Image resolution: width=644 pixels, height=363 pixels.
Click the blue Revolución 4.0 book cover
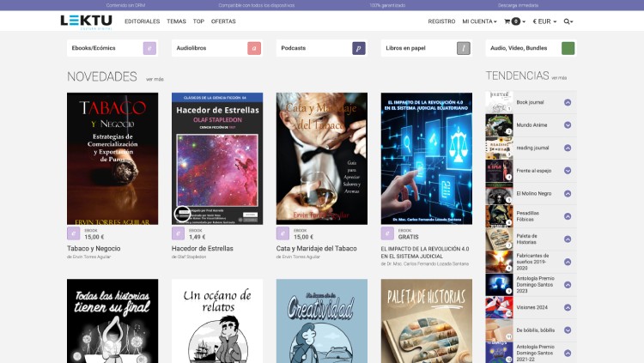pyautogui.click(x=426, y=159)
